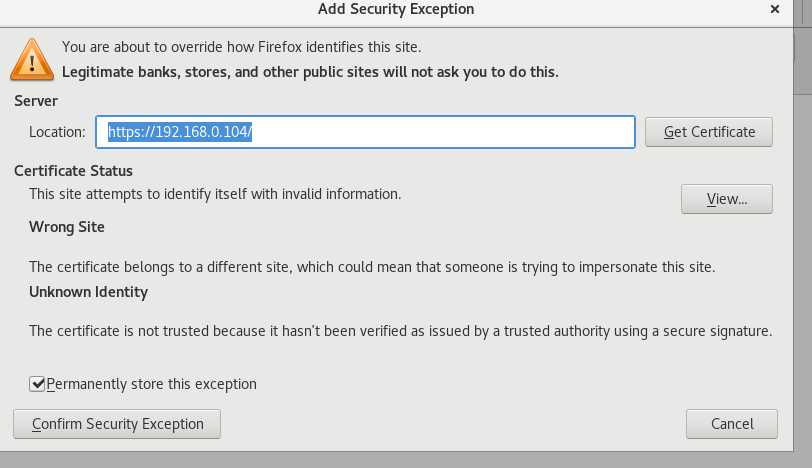The height and width of the screenshot is (468, 812).
Task: Click the 'Add Security Exception' title bar
Action: [396, 9]
